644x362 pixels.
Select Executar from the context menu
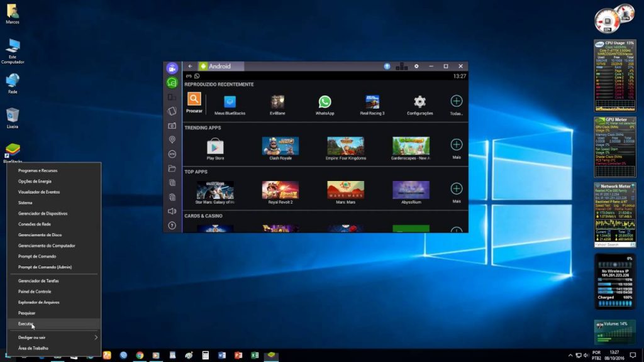coord(26,324)
